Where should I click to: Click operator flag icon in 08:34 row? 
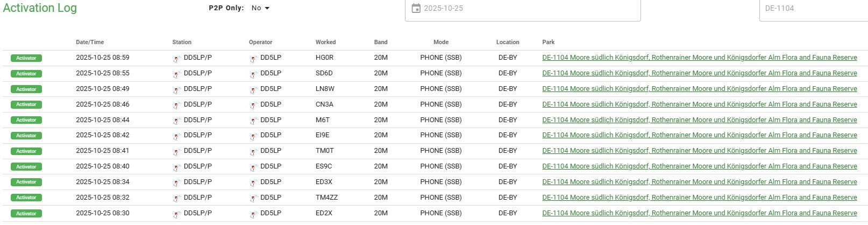[x=253, y=183]
